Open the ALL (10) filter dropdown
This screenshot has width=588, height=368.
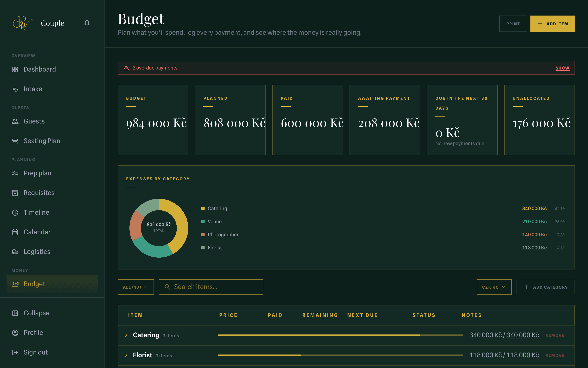136,287
